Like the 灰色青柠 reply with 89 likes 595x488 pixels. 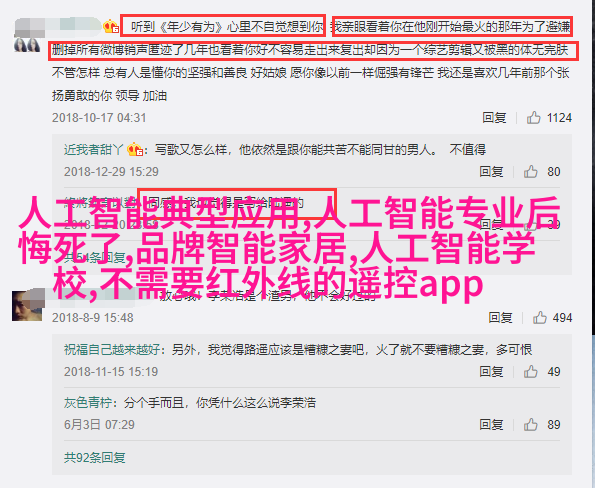tap(530, 425)
